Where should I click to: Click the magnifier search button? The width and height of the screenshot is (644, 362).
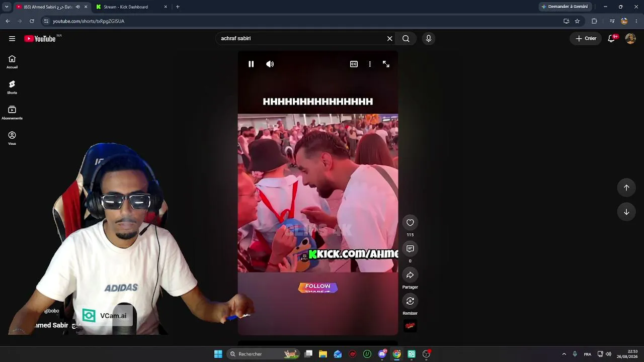pyautogui.click(x=406, y=39)
